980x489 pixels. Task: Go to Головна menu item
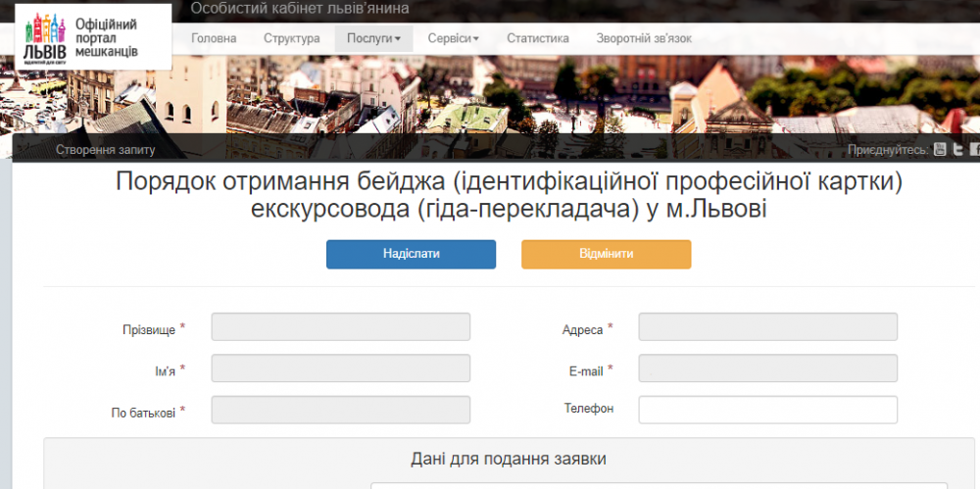coord(214,39)
